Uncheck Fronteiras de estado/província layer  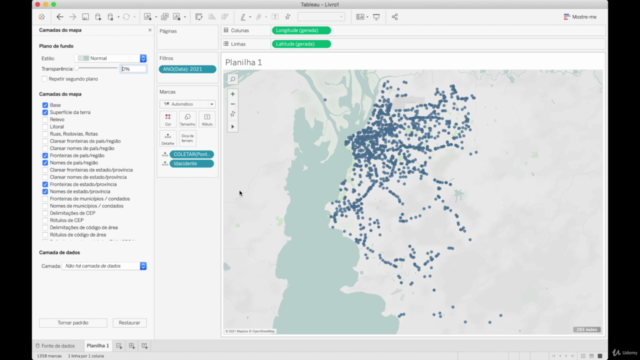[45, 184]
